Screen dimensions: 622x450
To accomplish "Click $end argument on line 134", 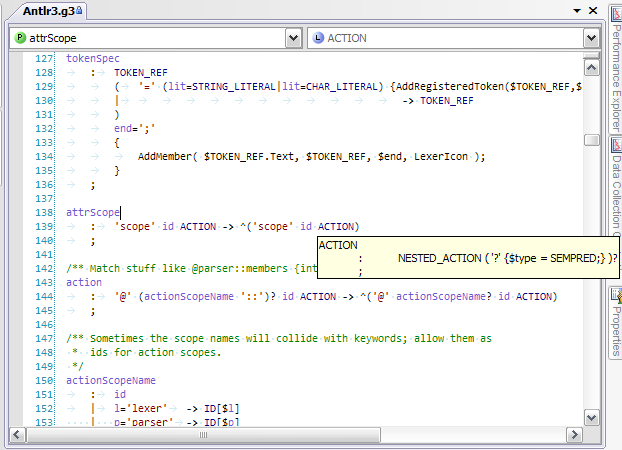I will (x=390, y=156).
